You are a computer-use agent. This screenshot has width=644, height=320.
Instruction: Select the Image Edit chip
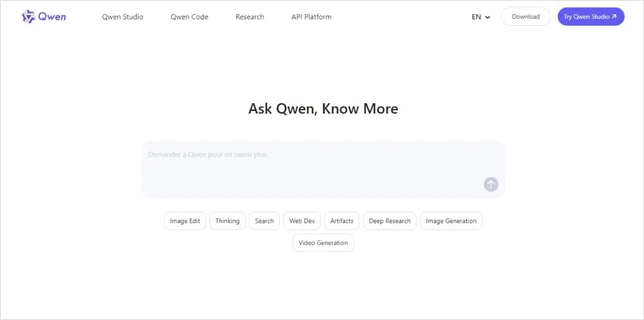[185, 221]
